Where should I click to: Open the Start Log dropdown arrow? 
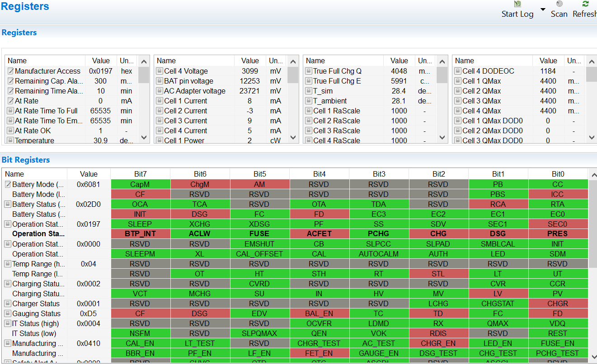543,10
